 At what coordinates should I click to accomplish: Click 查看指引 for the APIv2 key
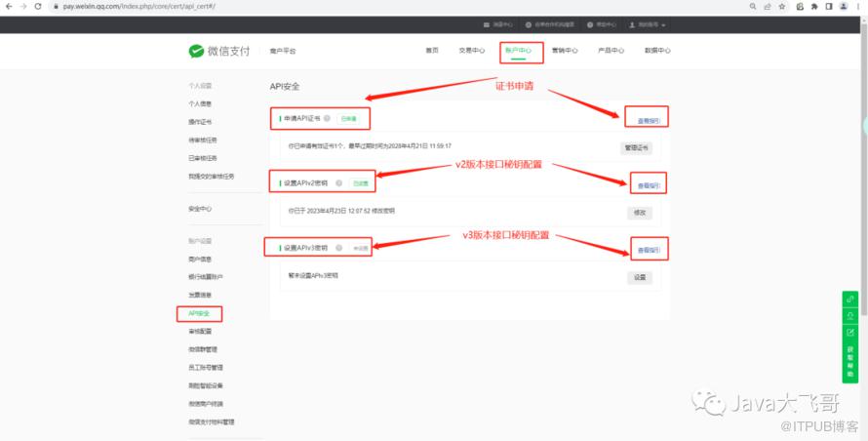click(649, 185)
